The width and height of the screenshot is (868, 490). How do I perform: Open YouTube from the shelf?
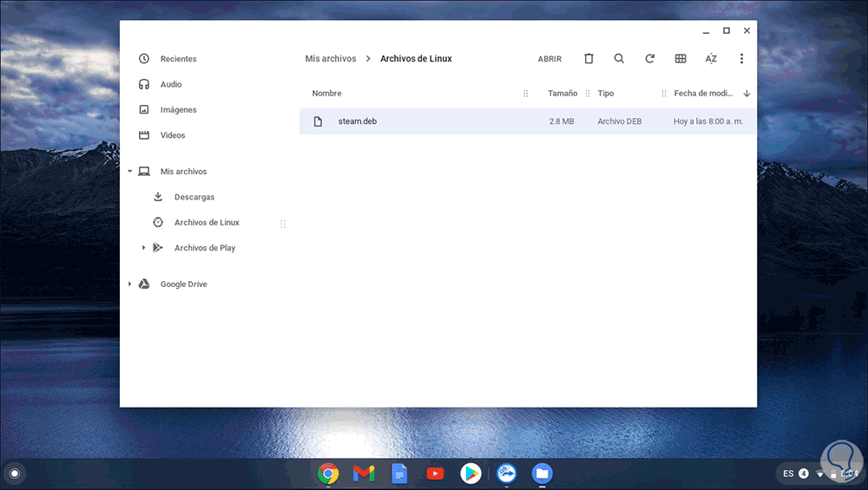click(435, 474)
